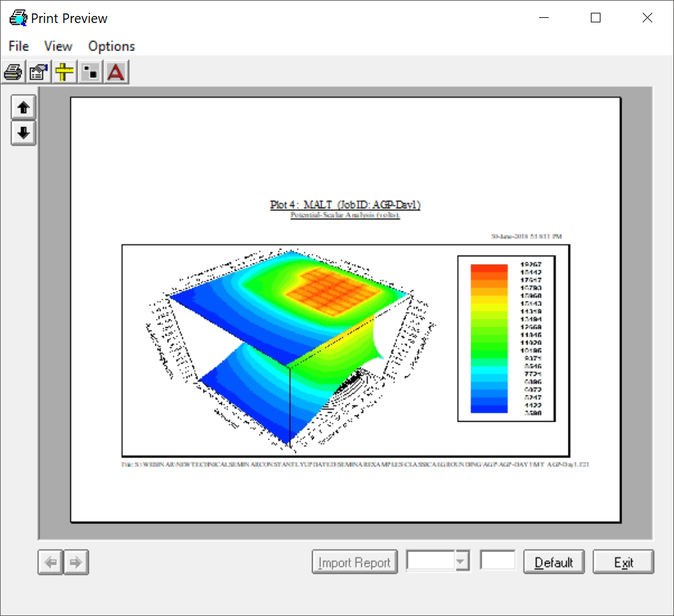Click the left arrow previous page button

51,562
